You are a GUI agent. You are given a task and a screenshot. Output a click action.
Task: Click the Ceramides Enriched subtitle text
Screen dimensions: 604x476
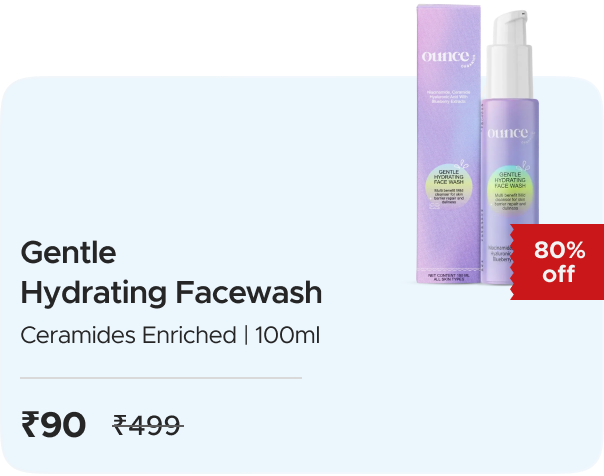click(128, 335)
